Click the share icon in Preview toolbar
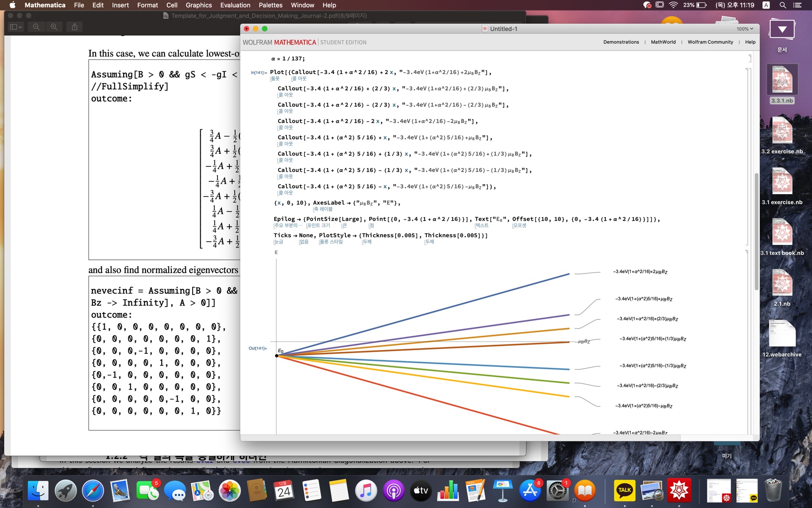The image size is (812, 508). coord(74,27)
